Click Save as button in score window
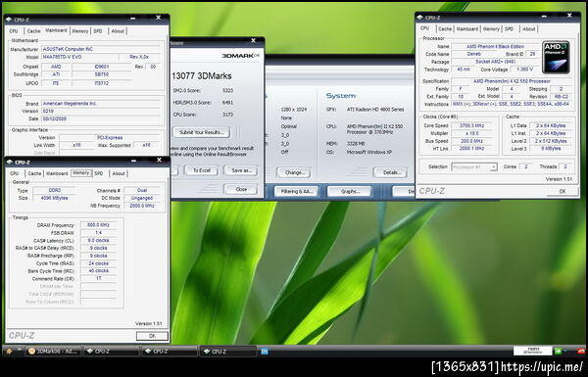This screenshot has height=377, width=588. (241, 170)
